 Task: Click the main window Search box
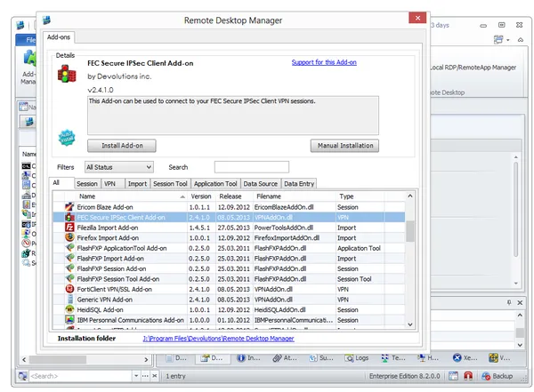(x=81, y=376)
